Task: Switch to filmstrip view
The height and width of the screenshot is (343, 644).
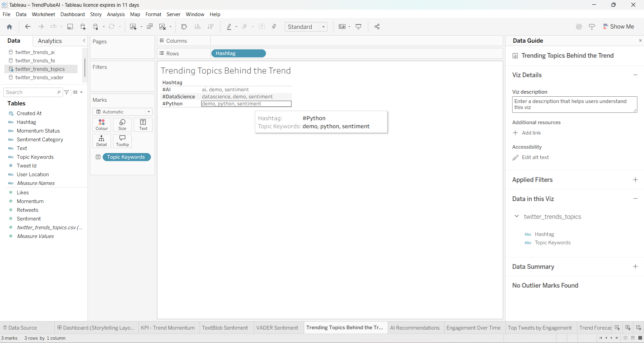Action: pyautogui.click(x=633, y=338)
